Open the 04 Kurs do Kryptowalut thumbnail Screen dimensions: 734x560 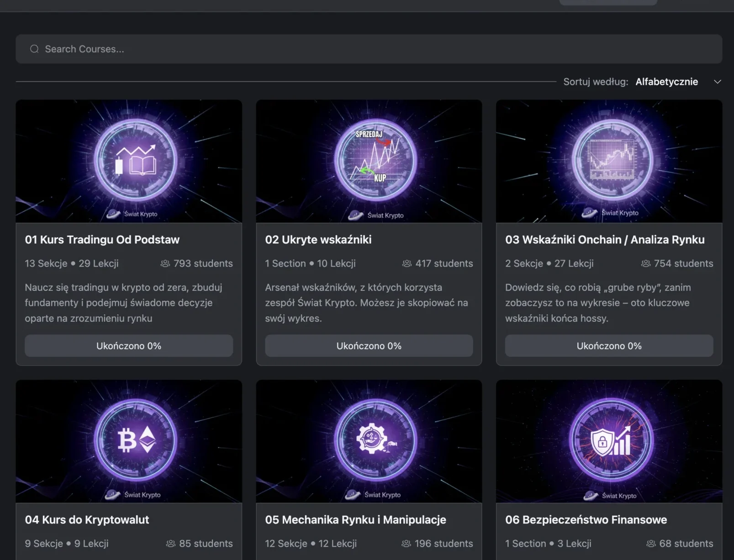129,441
